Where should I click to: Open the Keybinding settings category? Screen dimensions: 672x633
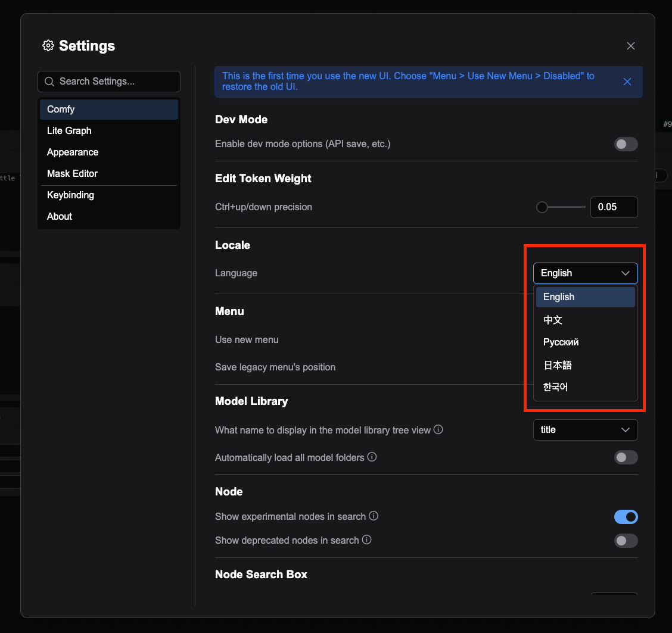tap(70, 195)
